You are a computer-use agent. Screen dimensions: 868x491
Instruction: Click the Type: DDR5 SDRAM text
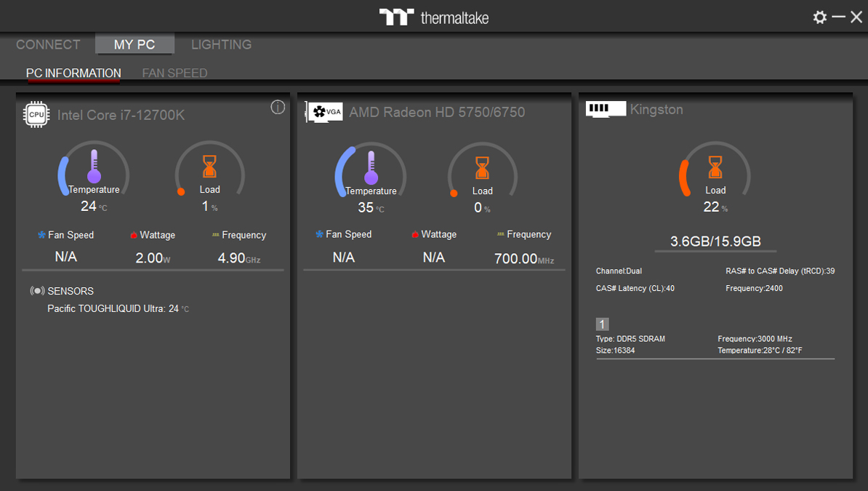(630, 338)
